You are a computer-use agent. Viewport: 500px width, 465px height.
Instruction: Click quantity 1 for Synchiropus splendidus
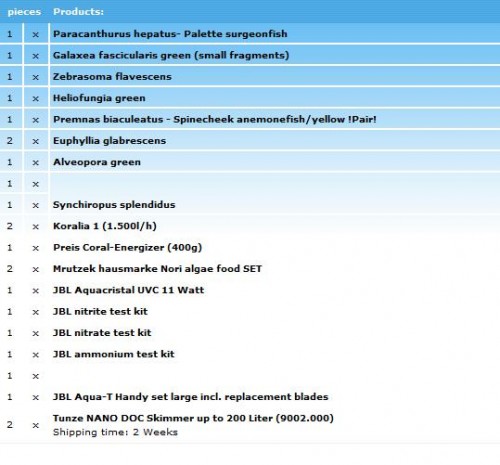pyautogui.click(x=10, y=205)
